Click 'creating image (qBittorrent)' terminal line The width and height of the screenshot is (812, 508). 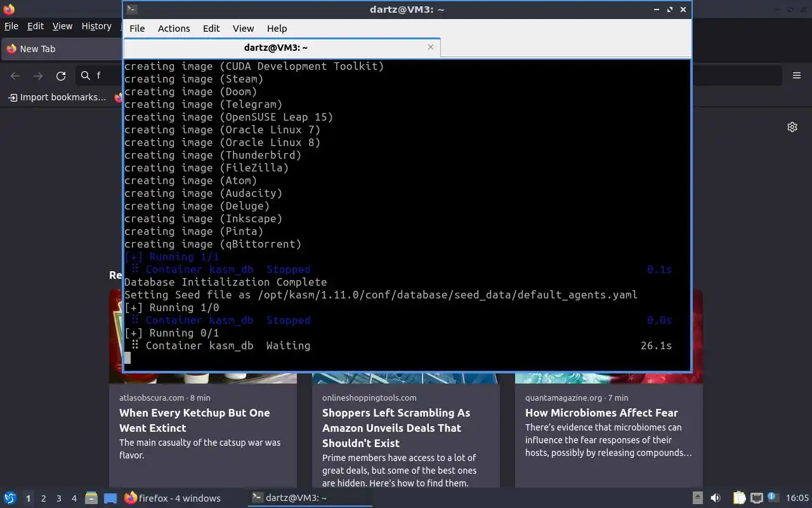(213, 244)
